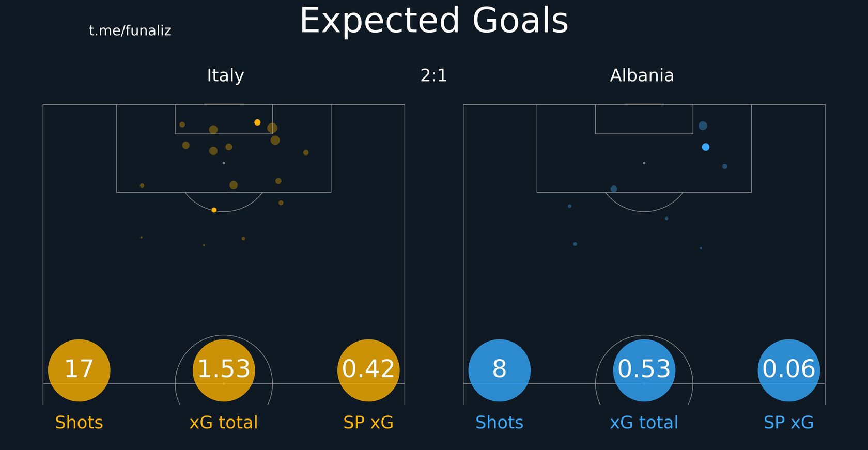The height and width of the screenshot is (450, 868).
Task: Click Albania's Shots count circle showing 8
Action: [x=500, y=370]
